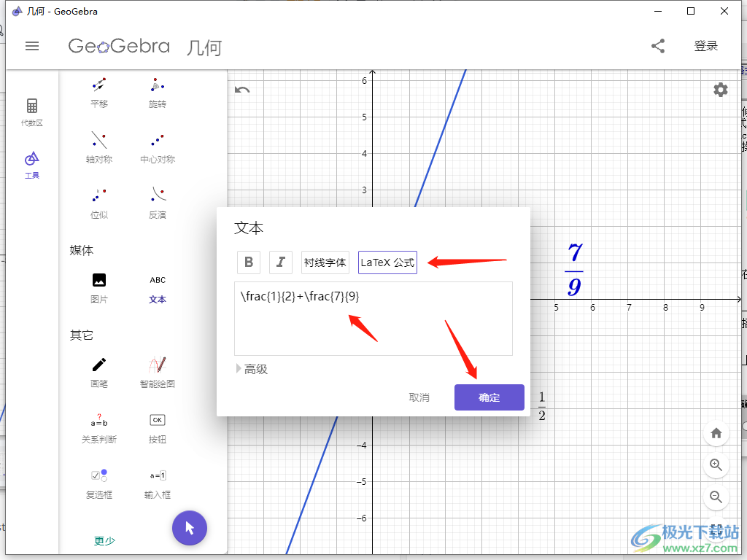Click the share icon in header
The image size is (747, 560).
pos(658,46)
